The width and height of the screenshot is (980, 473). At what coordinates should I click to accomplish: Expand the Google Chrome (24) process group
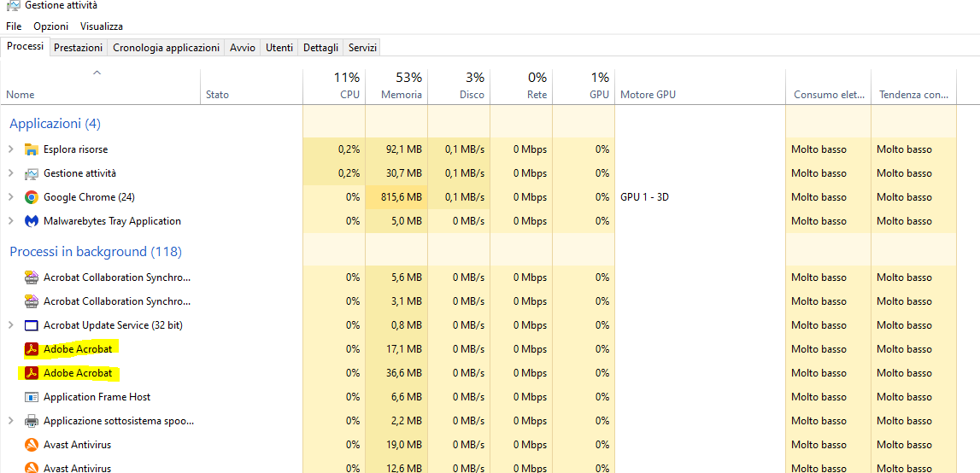point(10,197)
